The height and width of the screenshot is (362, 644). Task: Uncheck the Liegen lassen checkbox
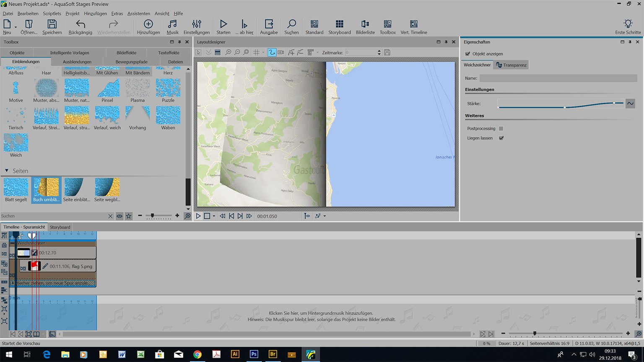pos(501,138)
